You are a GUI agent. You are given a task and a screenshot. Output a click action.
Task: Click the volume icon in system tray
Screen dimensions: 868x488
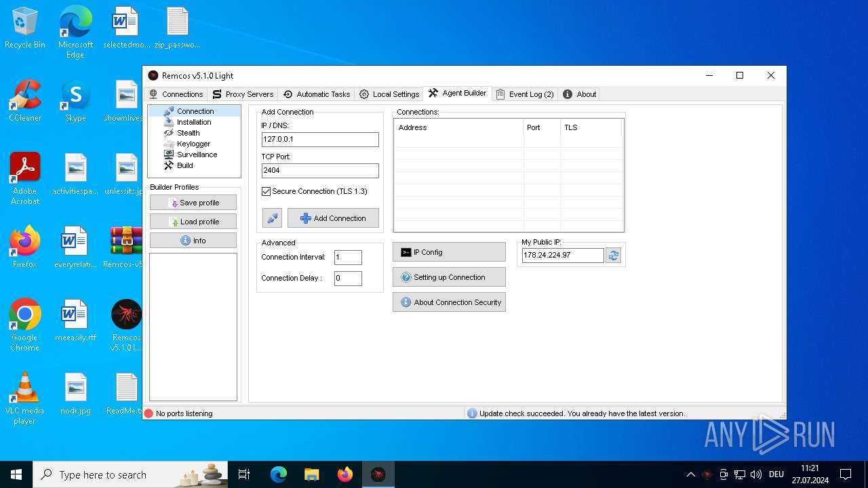756,474
